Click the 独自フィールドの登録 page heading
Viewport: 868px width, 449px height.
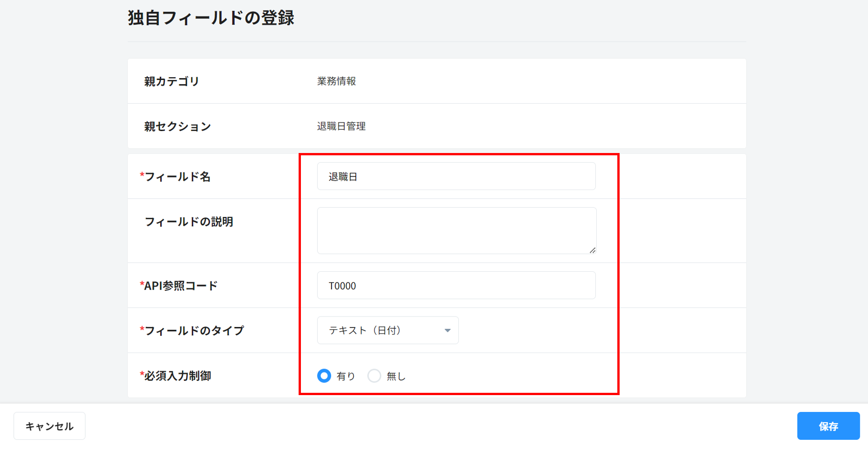[211, 18]
